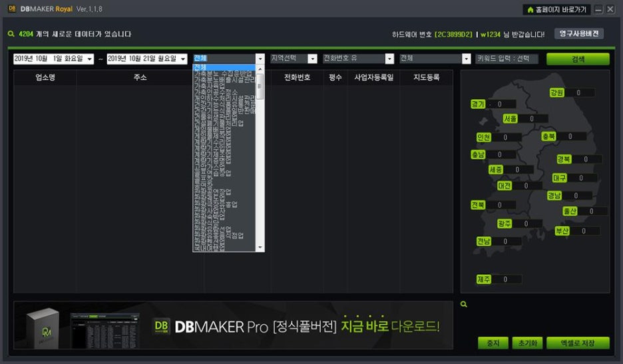
Task: Click the 업소명 column header
Action: [45, 77]
